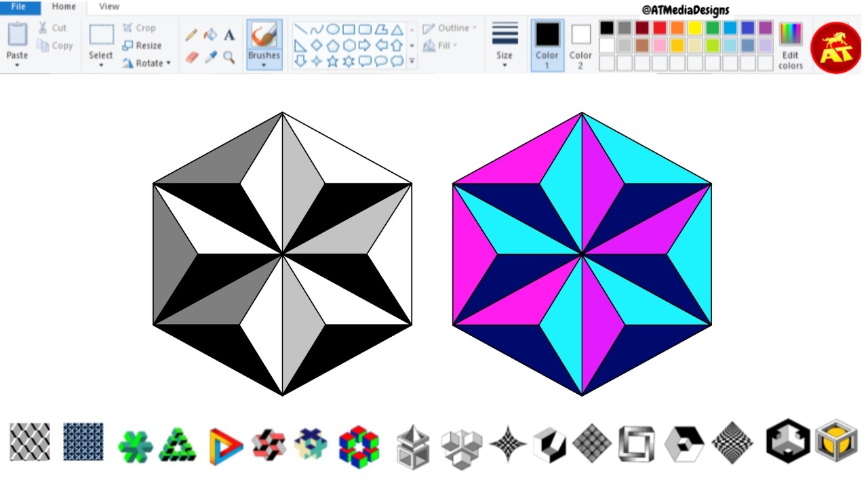Choose the Five-point star shape
The image size is (868, 488).
333,61
